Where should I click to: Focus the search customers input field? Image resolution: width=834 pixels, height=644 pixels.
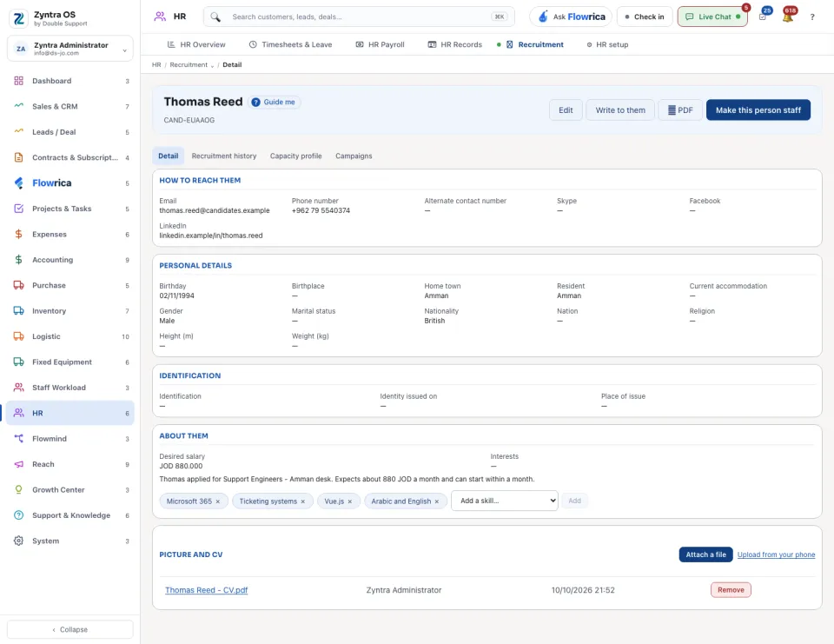360,17
